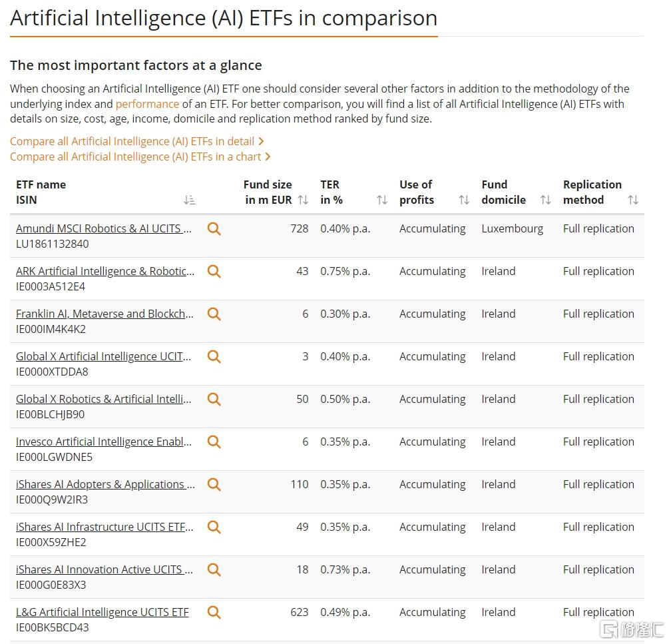Sort by Replication method column
This screenshot has height=644, width=669.
click(x=633, y=200)
